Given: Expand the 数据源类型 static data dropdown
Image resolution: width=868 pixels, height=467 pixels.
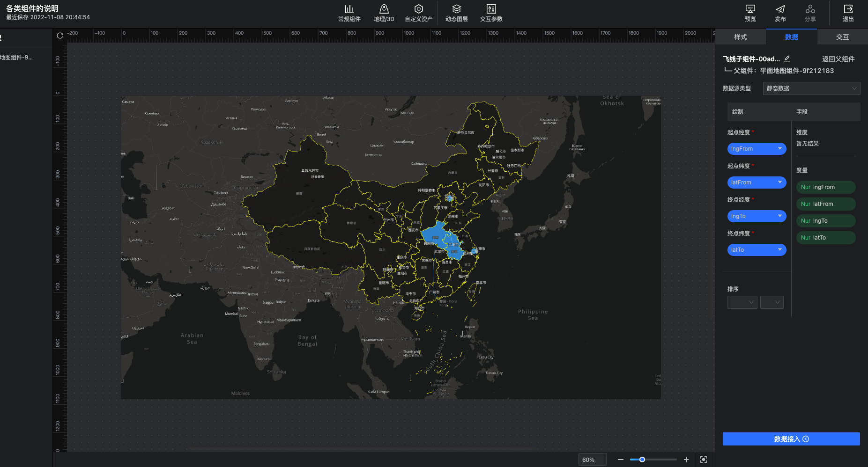Looking at the screenshot, I should pos(811,88).
